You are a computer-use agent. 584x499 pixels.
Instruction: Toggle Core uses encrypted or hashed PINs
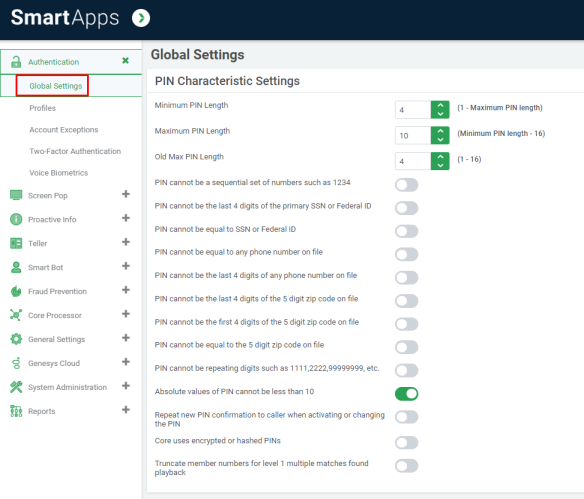pos(406,442)
